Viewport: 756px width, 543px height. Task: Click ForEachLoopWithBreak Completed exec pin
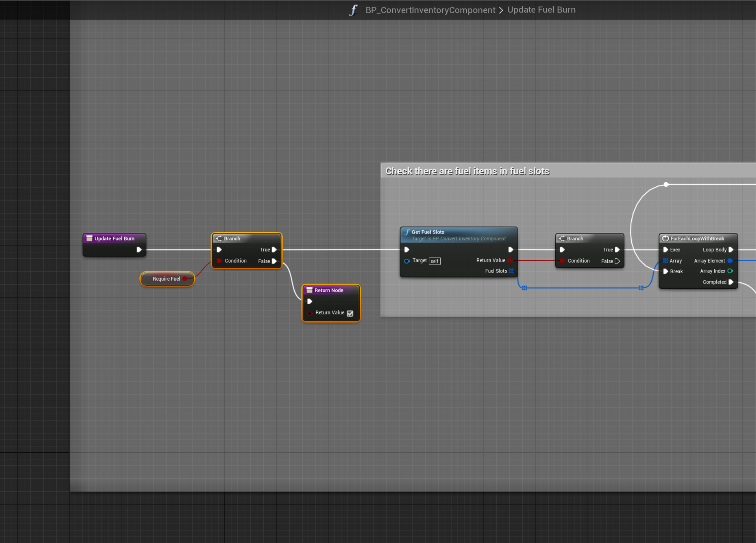click(x=731, y=282)
